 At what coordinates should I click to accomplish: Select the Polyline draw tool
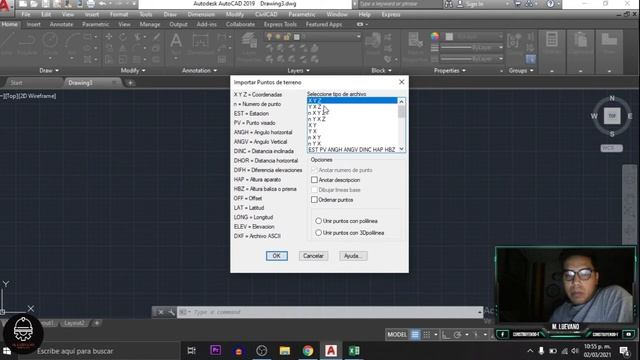click(27, 44)
